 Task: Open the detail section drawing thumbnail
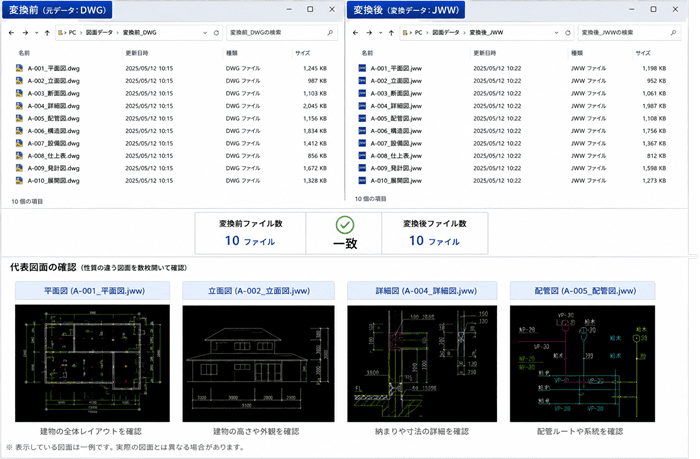(x=422, y=363)
